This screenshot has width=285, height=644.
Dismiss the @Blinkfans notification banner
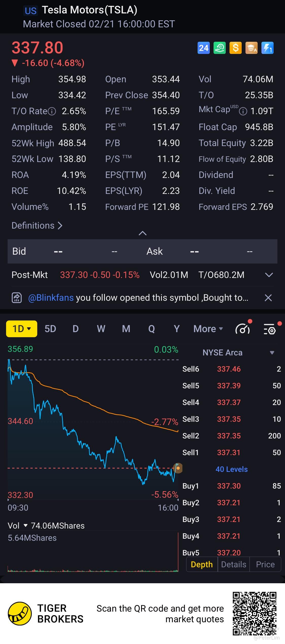tap(268, 298)
